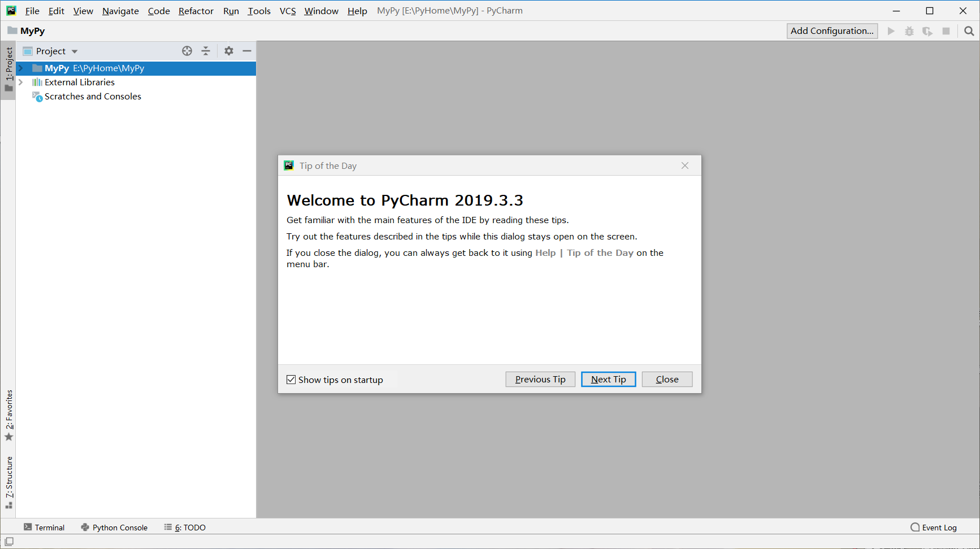Click the Structure icon on left stripe

[x=9, y=505]
